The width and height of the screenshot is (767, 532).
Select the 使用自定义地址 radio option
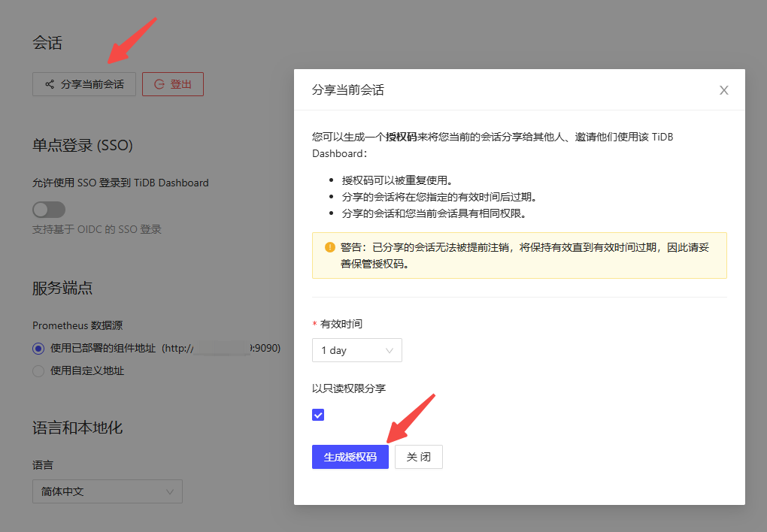pyautogui.click(x=38, y=370)
